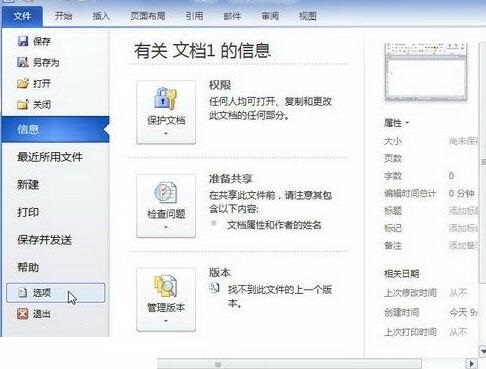The width and height of the screenshot is (486, 369).
Task: Switch to the 引用 ribbon tab
Action: [x=194, y=16]
